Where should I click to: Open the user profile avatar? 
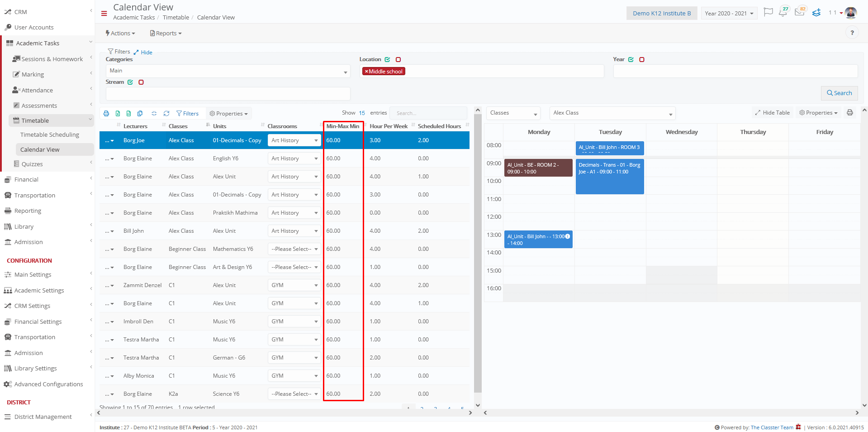click(851, 13)
